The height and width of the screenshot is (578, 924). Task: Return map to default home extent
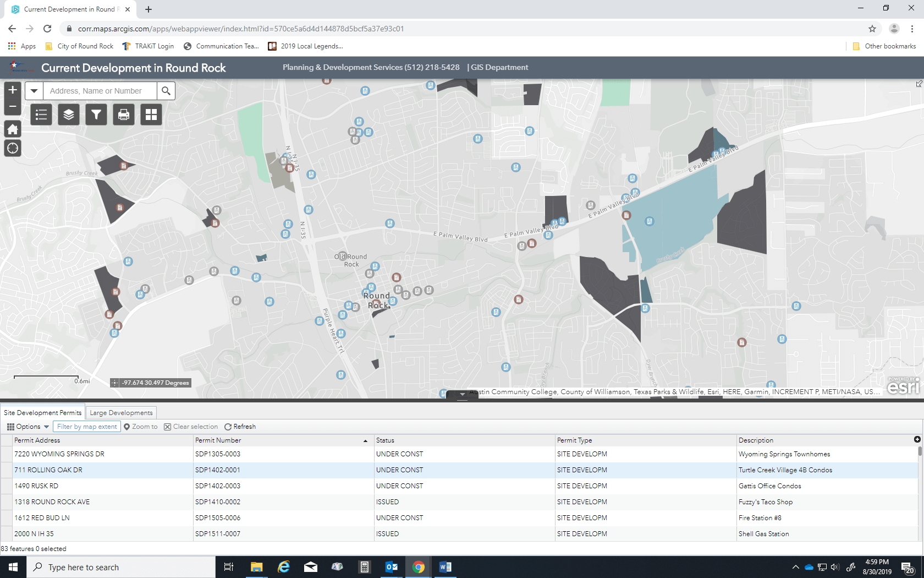[x=13, y=129]
